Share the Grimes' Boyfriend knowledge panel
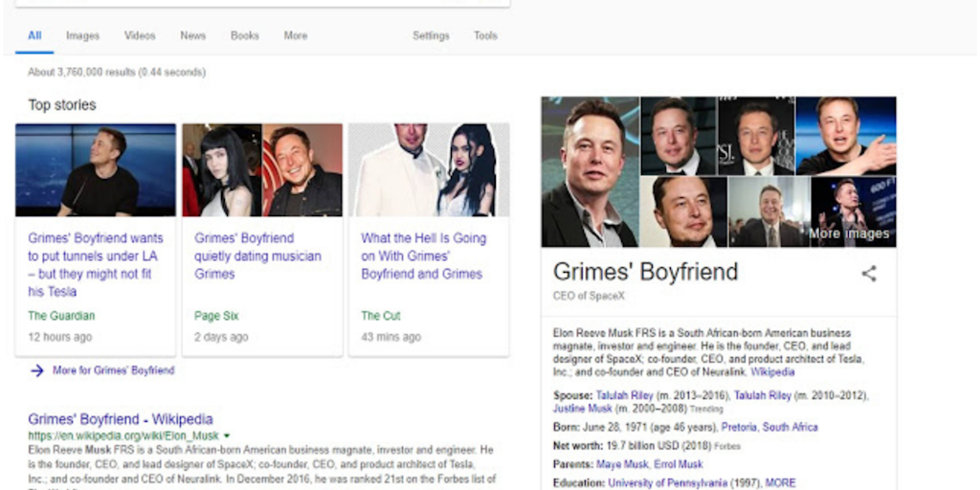 point(869,273)
